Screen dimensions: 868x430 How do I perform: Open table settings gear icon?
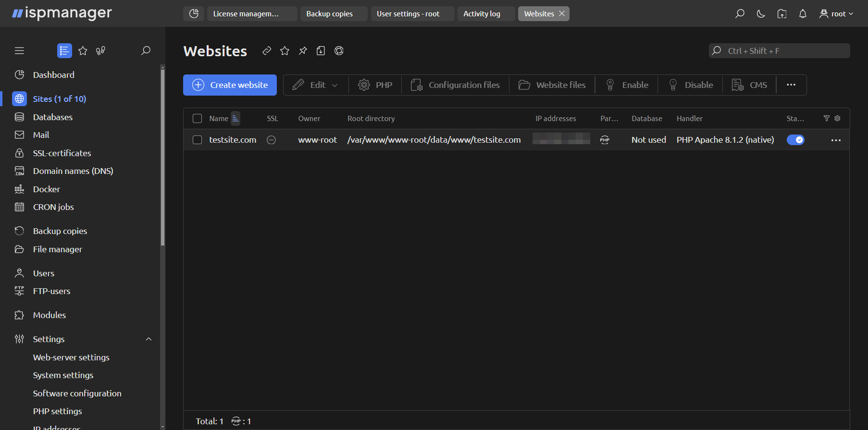tap(837, 118)
